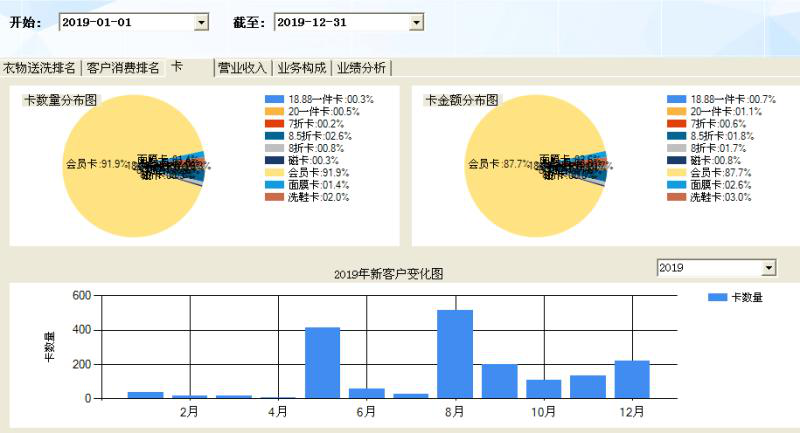Click the 卡数量 bar chart legend swatch
Image resolution: width=800 pixels, height=433 pixels.
(x=717, y=297)
